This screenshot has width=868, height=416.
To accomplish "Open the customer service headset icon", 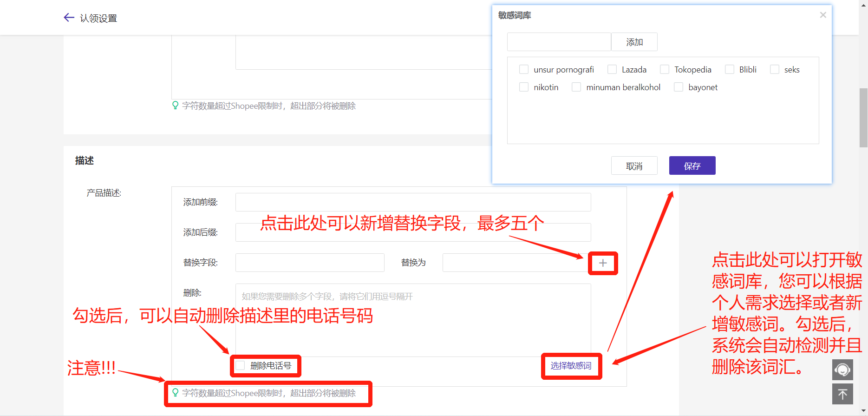I will coord(842,370).
